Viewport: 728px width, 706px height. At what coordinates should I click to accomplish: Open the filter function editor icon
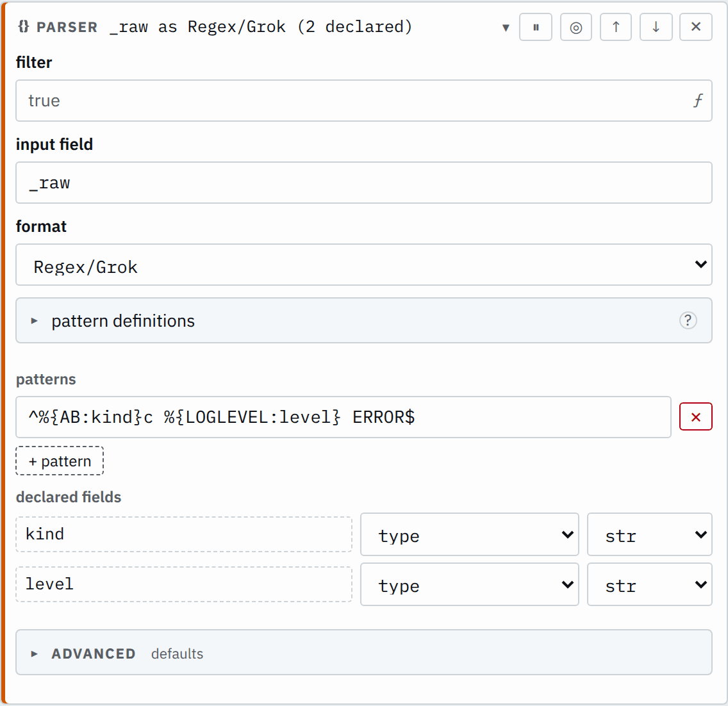[x=698, y=100]
